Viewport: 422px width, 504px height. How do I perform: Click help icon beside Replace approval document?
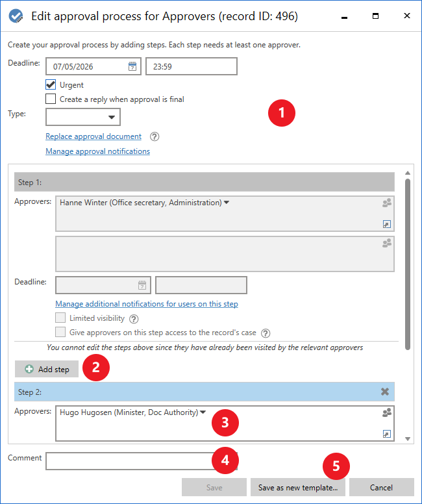tap(155, 136)
